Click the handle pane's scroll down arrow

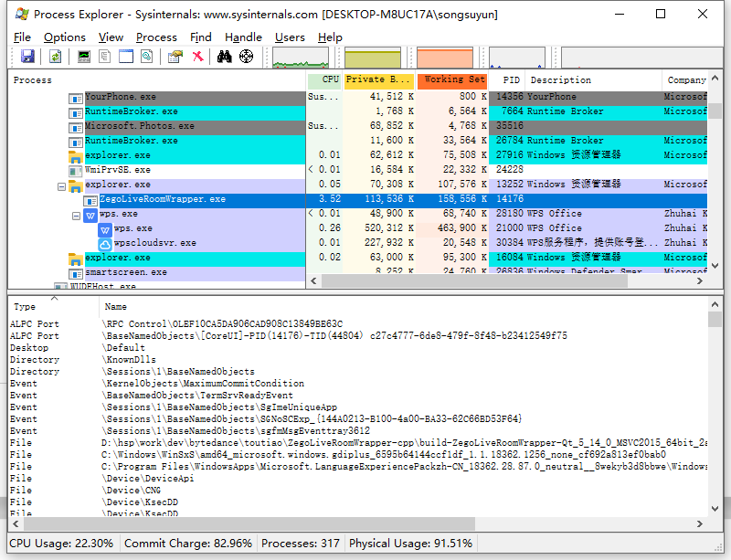(715, 509)
